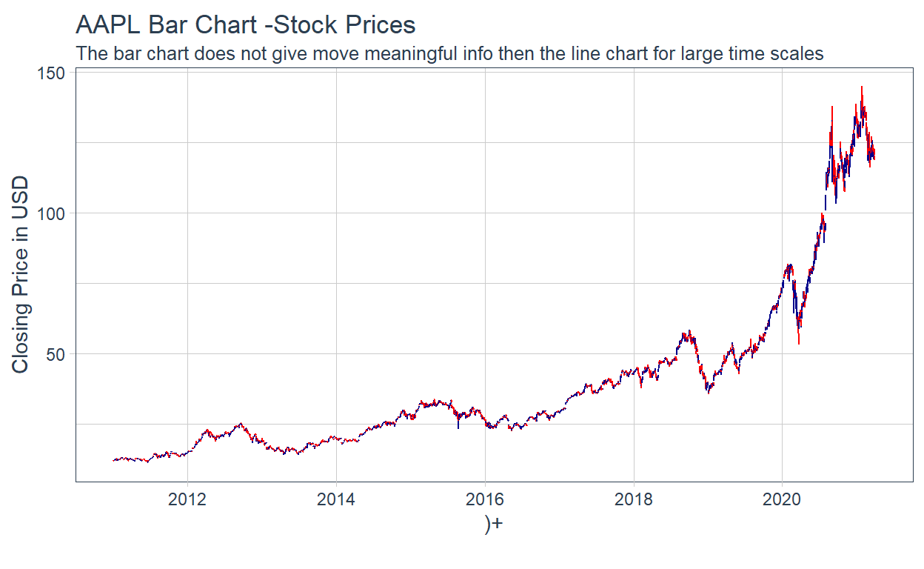Click the chart title 'AAPL Bar Chart -Stock Prices'
This screenshot has width=924, height=569.
click(x=245, y=25)
